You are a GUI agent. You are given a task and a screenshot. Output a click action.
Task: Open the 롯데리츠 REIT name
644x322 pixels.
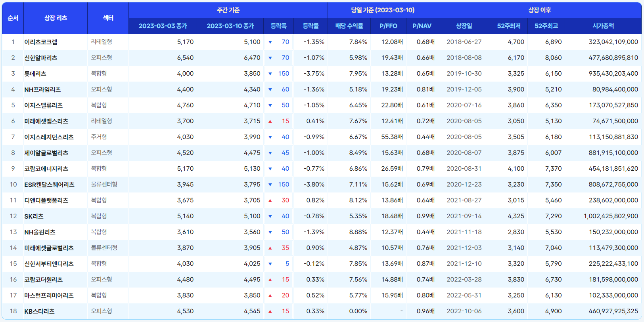point(35,74)
